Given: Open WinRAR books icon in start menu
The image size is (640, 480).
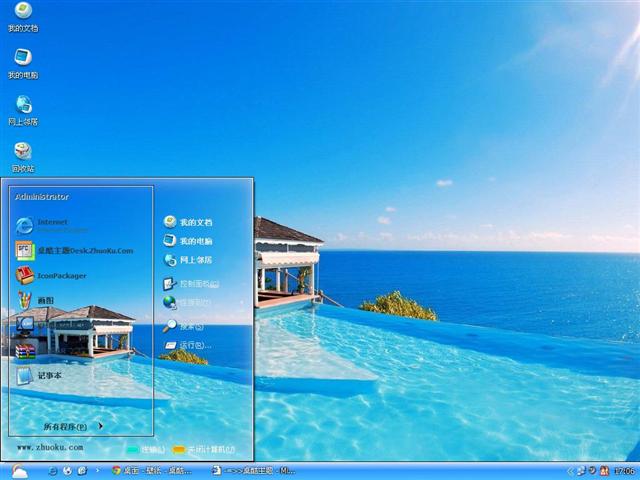Looking at the screenshot, I should pyautogui.click(x=25, y=351).
